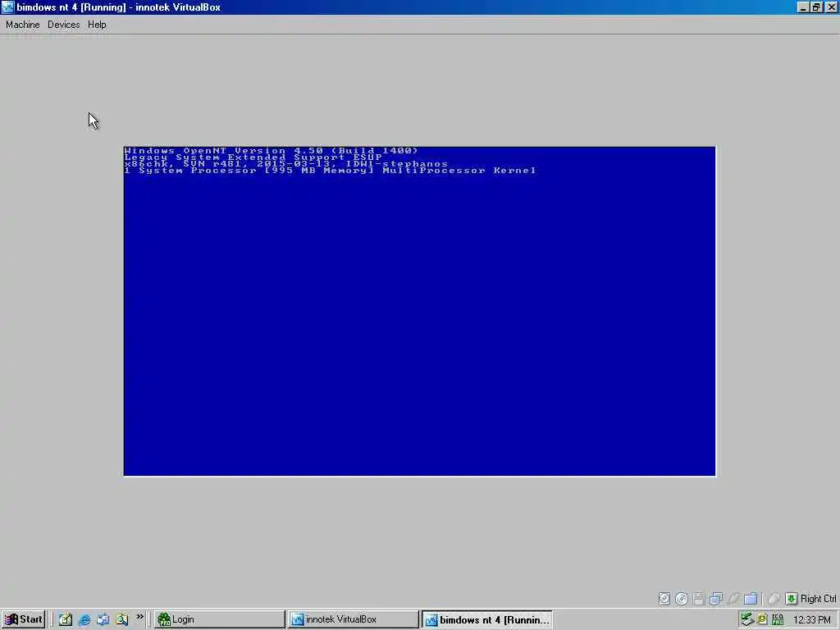The image size is (840, 630).
Task: Click inside the blue OpenNT boot screen
Action: point(419,311)
